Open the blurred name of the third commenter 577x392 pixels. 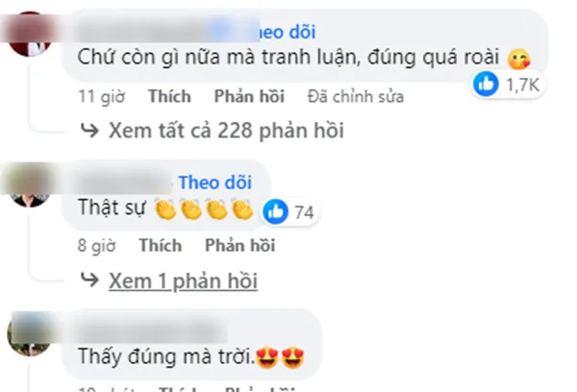coord(152,331)
